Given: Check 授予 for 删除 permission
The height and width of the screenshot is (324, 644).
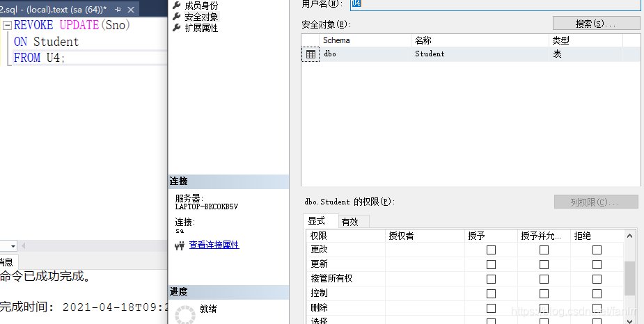Looking at the screenshot, I should coord(491,308).
